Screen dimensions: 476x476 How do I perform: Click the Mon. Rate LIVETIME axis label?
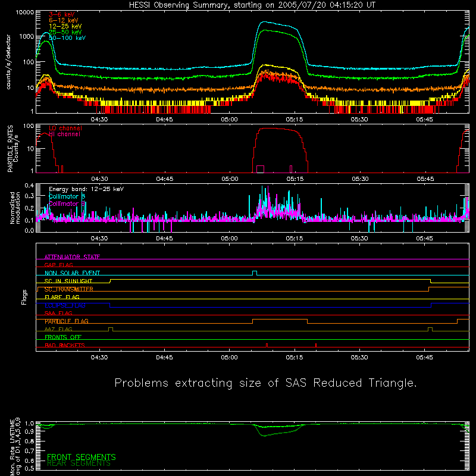15,447
